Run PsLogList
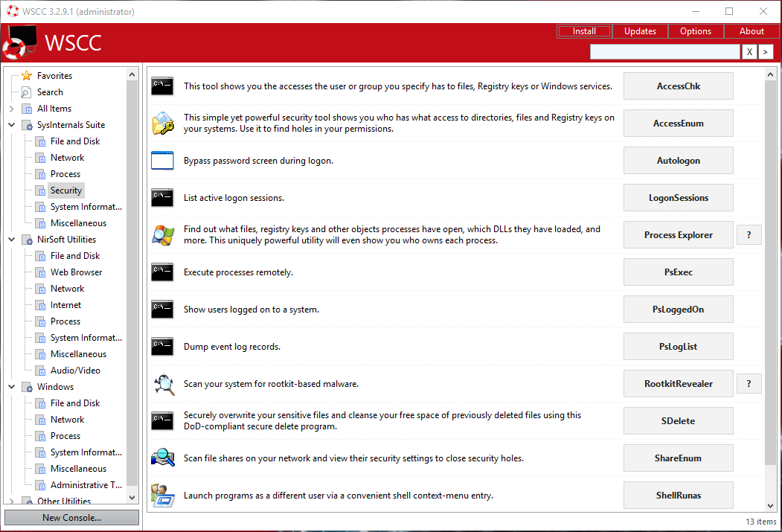Image resolution: width=782 pixels, height=532 pixels. click(679, 347)
